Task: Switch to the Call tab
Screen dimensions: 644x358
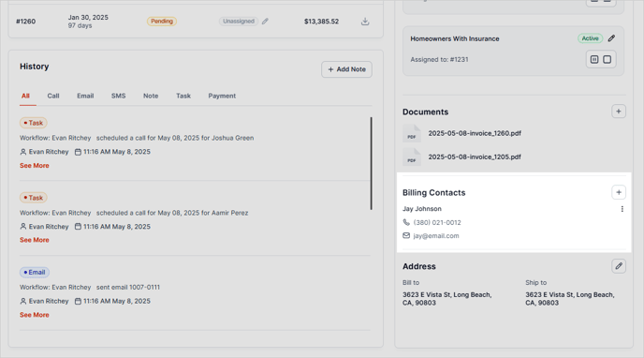Action: point(53,96)
